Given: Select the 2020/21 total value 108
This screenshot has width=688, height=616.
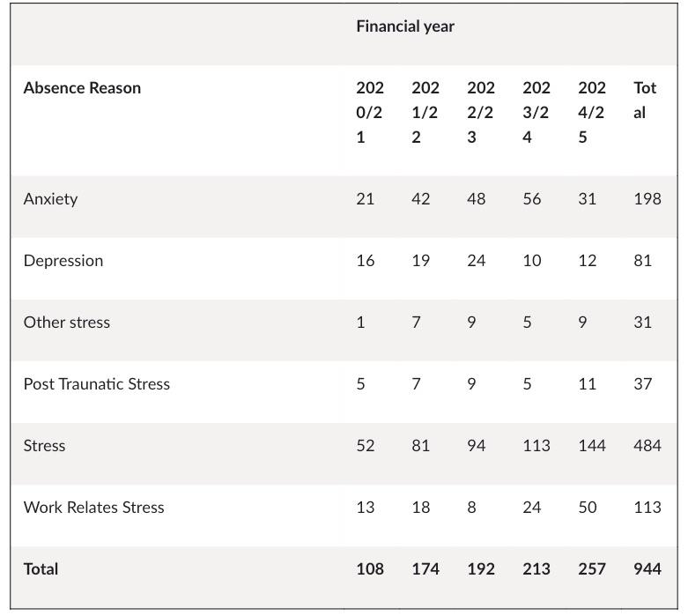Looking at the screenshot, I should point(370,569).
